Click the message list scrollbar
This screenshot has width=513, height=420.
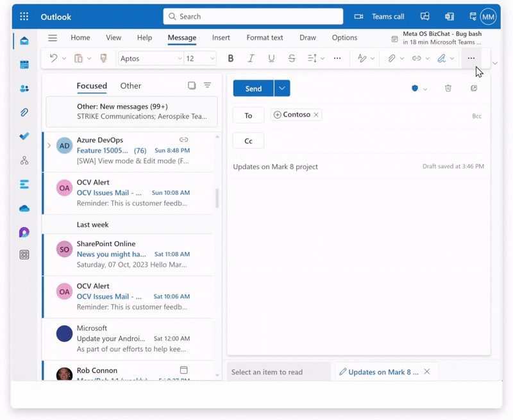[x=217, y=198]
